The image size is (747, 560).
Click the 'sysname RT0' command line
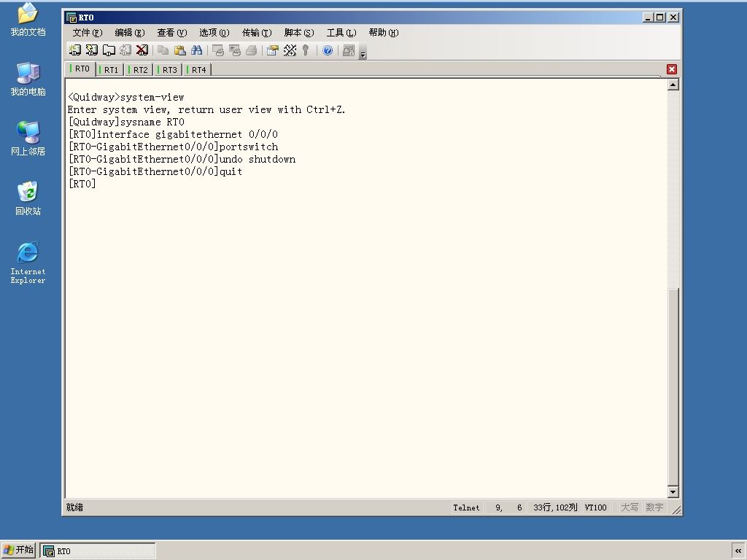coord(126,122)
